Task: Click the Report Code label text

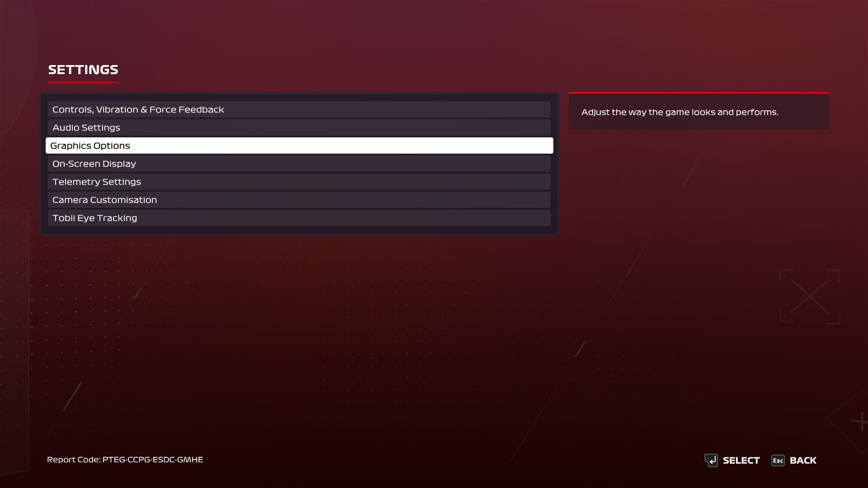Action: pos(74,460)
